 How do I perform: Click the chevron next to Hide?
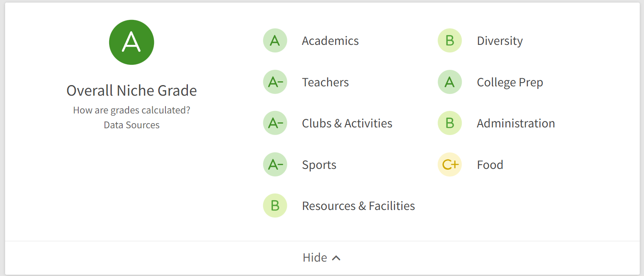[x=336, y=257]
